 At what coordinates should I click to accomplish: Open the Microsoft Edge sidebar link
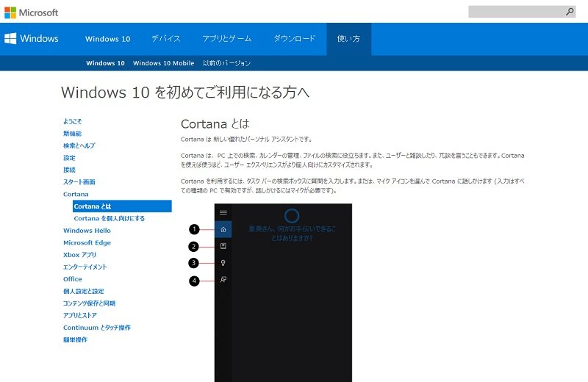pyautogui.click(x=87, y=242)
